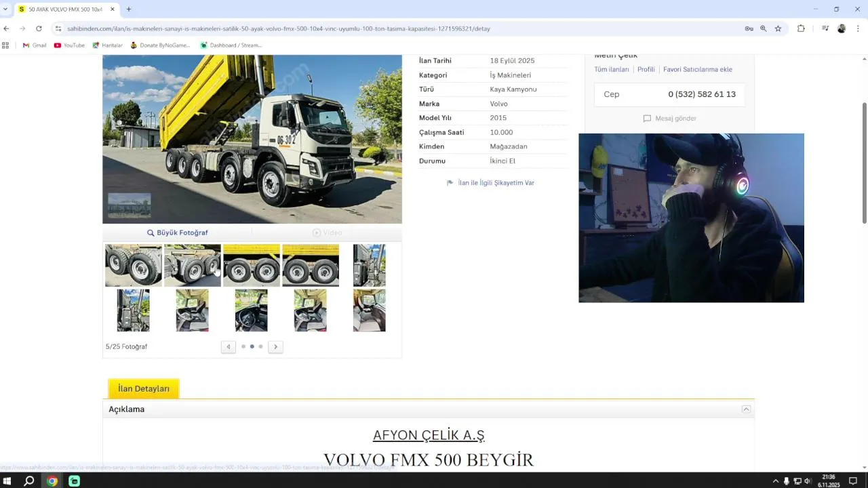Screen dimensions: 868x488
Task: Click Kaya Kamyonu type value
Action: [x=513, y=89]
